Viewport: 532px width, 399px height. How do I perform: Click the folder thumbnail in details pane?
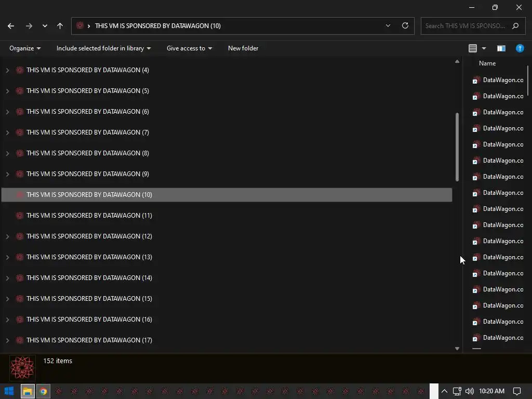pyautogui.click(x=22, y=367)
